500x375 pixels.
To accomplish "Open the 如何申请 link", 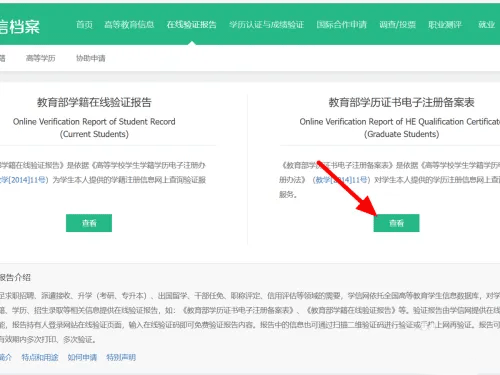I will (82, 358).
